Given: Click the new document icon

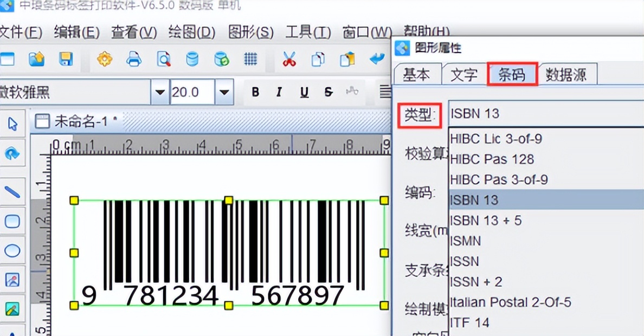Looking at the screenshot, I should [7, 59].
